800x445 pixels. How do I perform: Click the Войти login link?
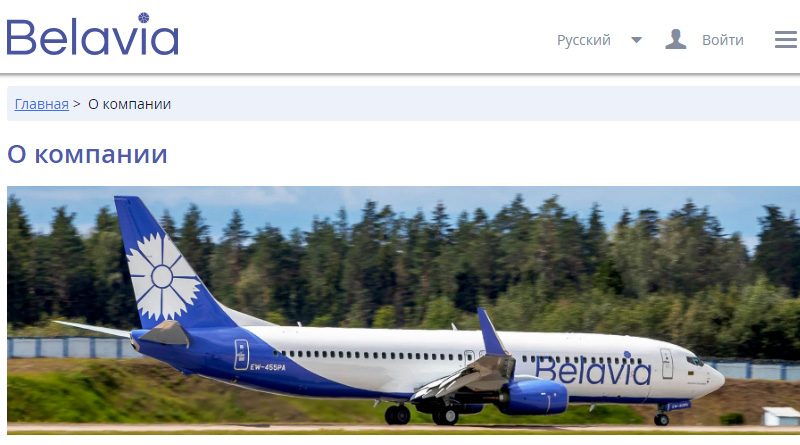[x=722, y=40]
